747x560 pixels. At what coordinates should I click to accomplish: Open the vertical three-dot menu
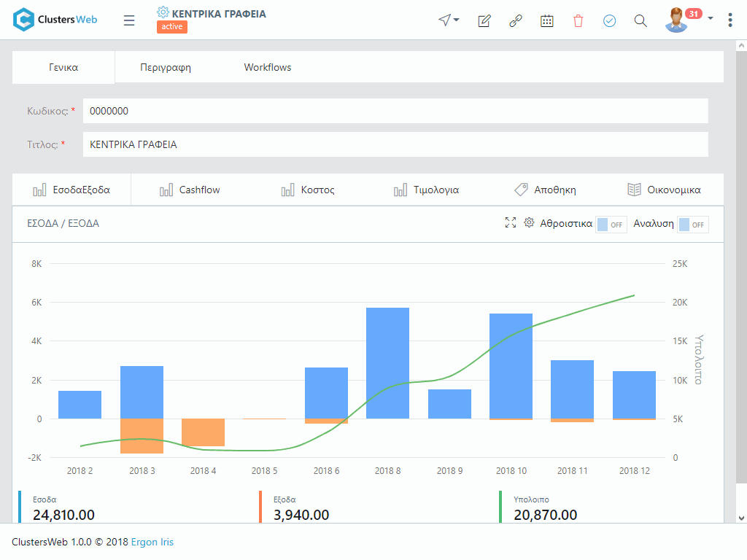(x=730, y=20)
